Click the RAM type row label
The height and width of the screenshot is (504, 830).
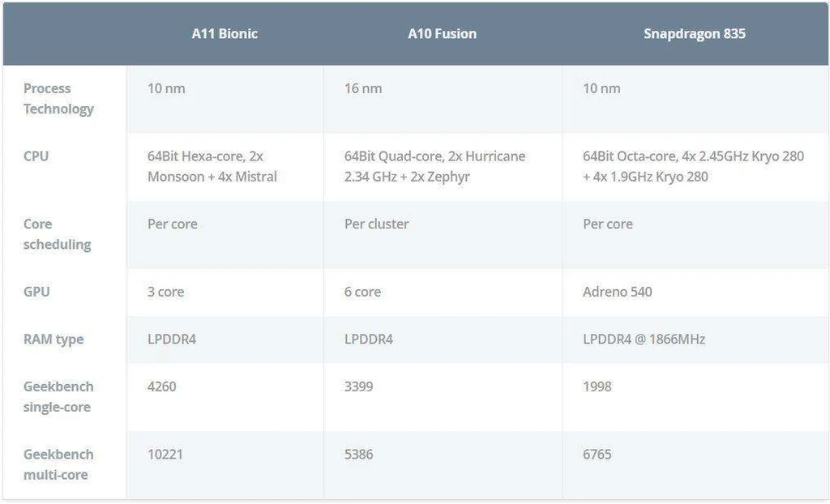coord(53,340)
